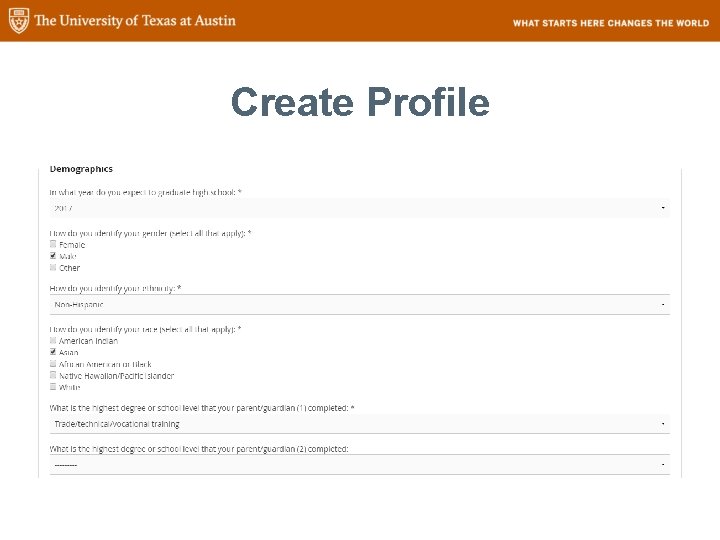Uncheck the Asian race checkbox

point(53,352)
